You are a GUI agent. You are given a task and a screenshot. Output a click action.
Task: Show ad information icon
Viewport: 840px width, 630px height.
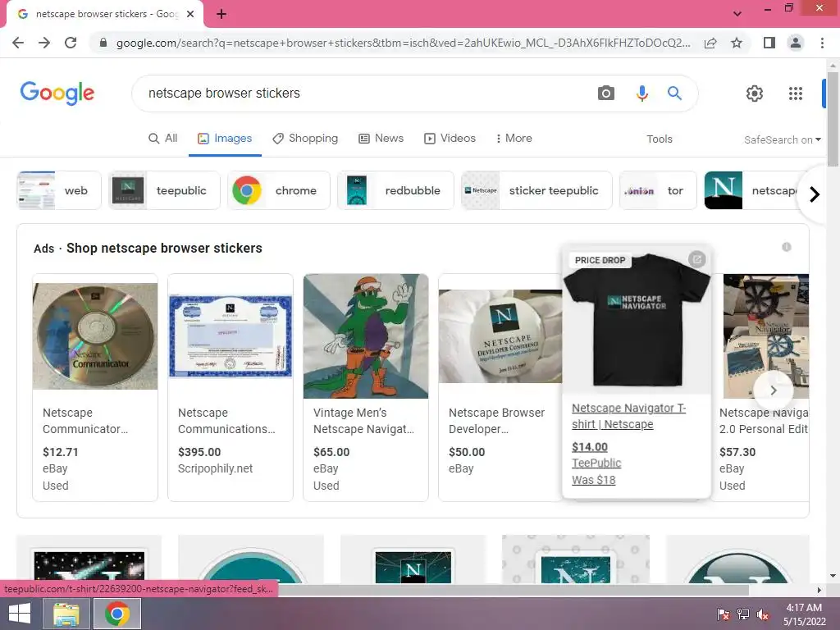[x=786, y=247]
